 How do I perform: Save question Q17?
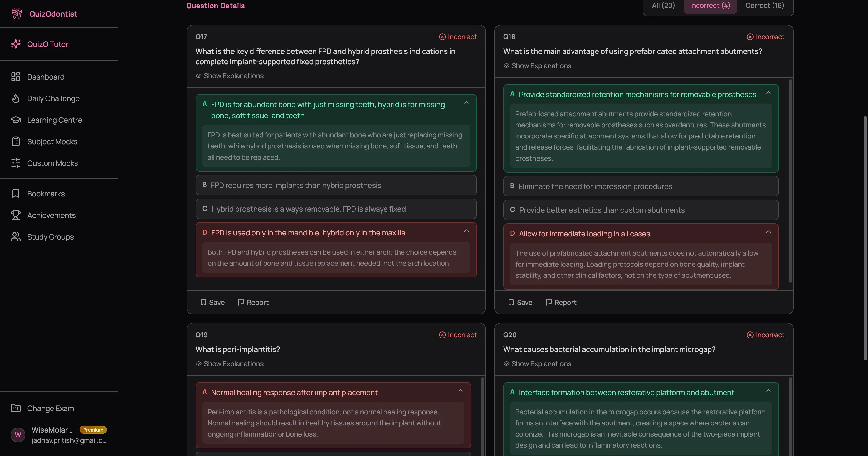tap(212, 302)
